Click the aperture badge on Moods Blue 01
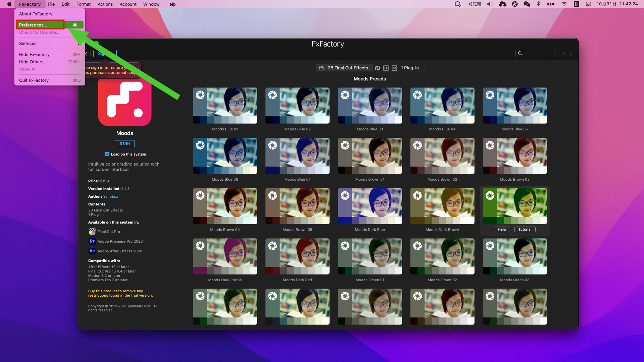The image size is (644, 362). pos(200,95)
